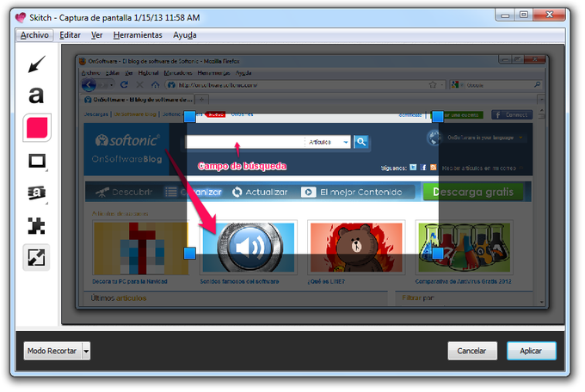Click the antivirus flasks thumbnail

464,248
